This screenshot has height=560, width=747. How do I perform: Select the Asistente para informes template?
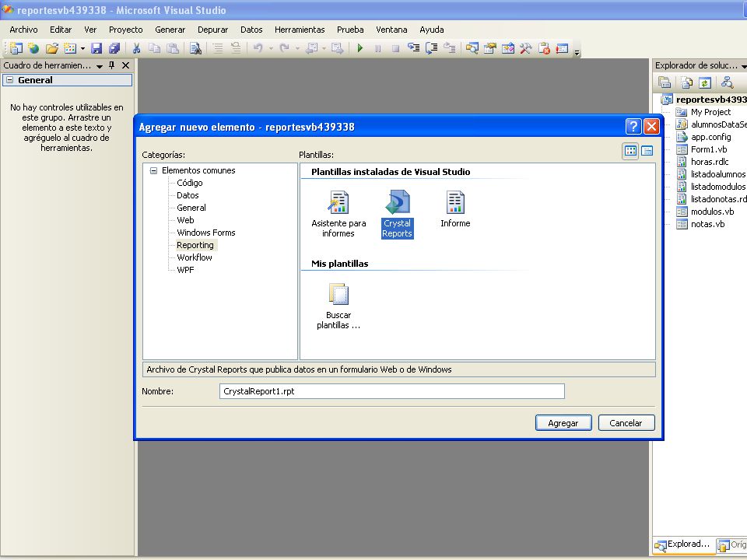point(338,214)
